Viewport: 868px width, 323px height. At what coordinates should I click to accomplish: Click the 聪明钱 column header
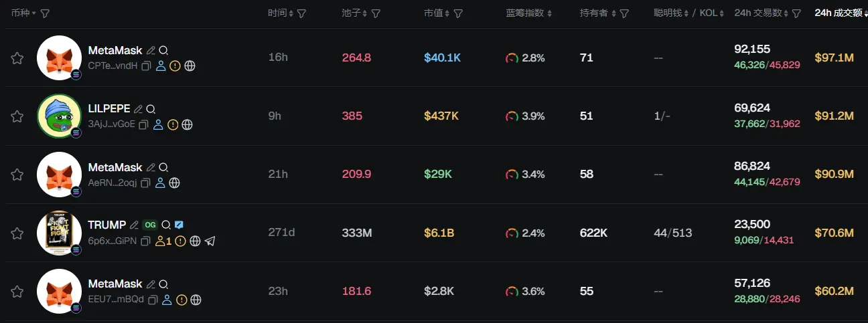668,13
